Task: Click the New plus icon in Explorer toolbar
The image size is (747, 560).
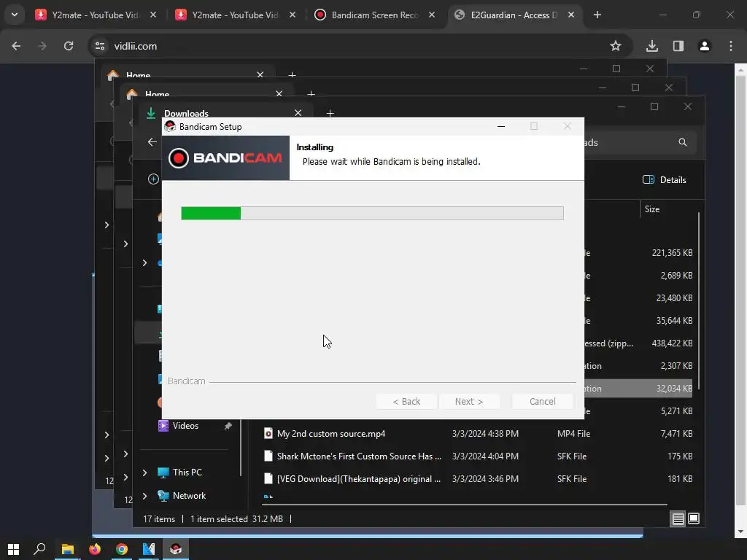Action: point(153,179)
